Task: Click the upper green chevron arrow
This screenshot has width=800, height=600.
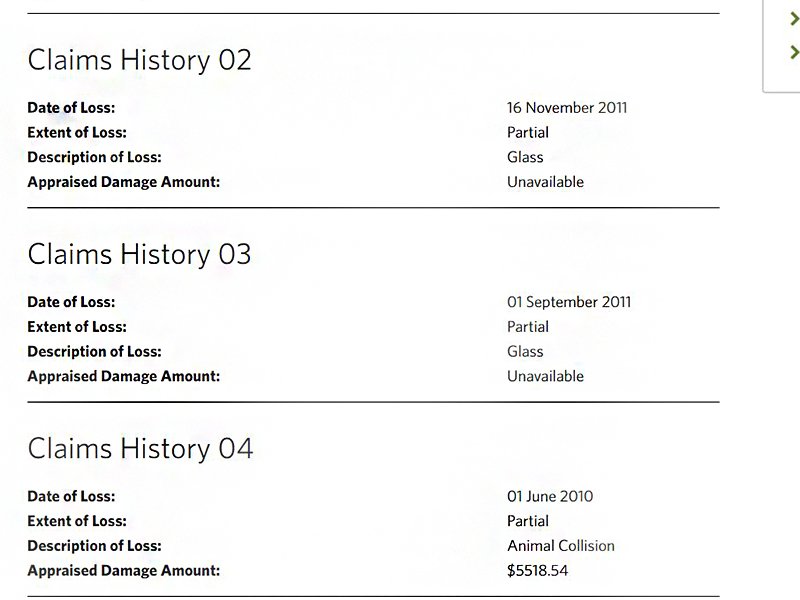Action: 794,19
